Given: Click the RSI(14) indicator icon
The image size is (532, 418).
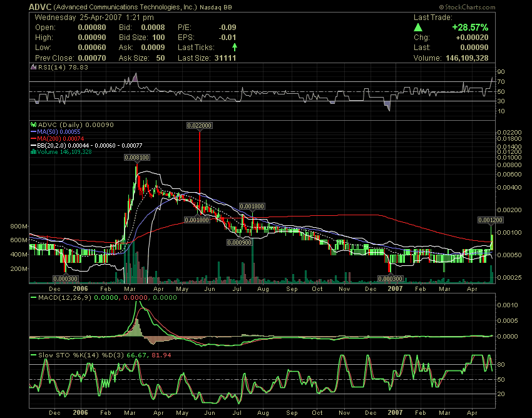Looking at the screenshot, I should (x=33, y=67).
